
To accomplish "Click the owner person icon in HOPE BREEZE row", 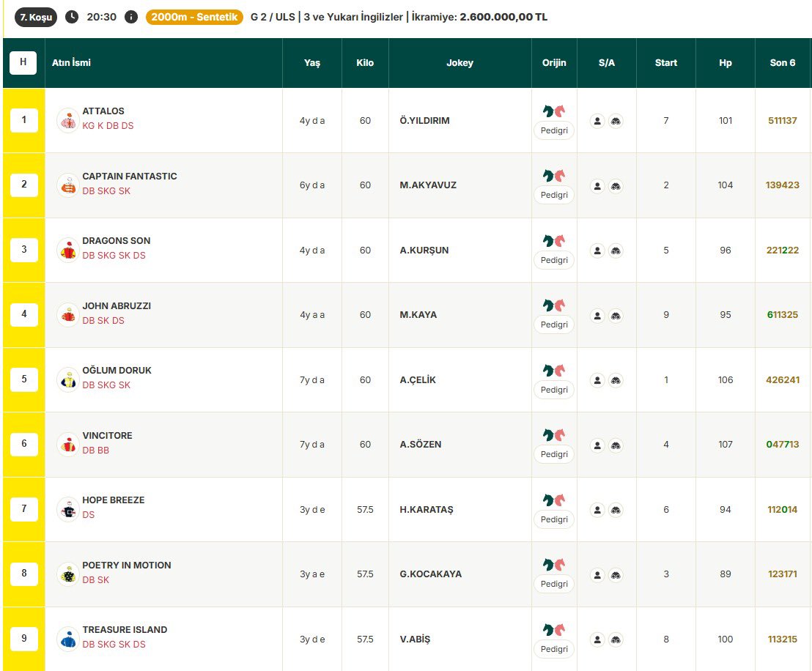I will pyautogui.click(x=597, y=510).
